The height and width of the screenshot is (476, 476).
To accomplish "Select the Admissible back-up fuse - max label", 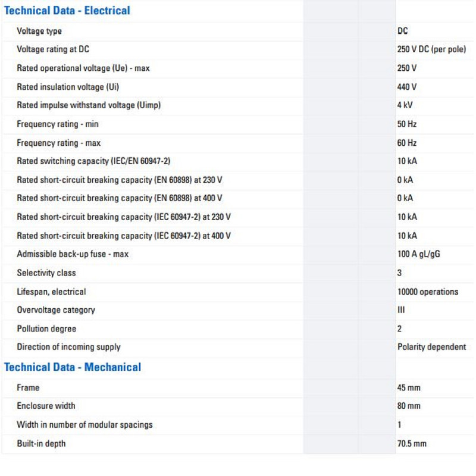I will [73, 254].
